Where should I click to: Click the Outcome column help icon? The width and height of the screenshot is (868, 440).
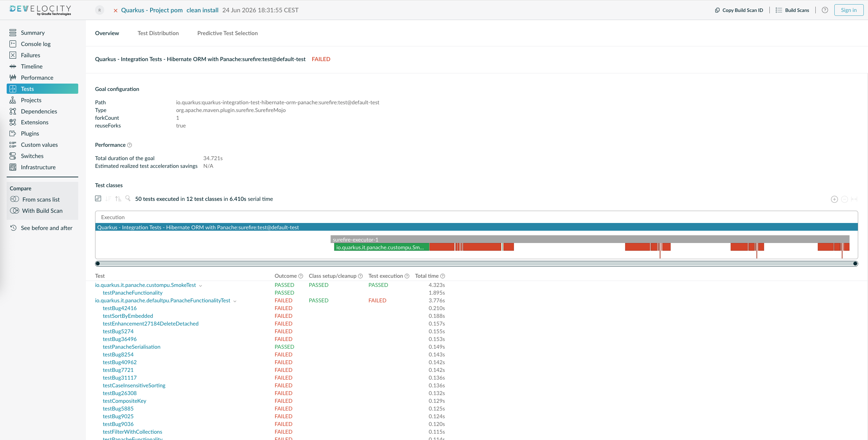301,276
